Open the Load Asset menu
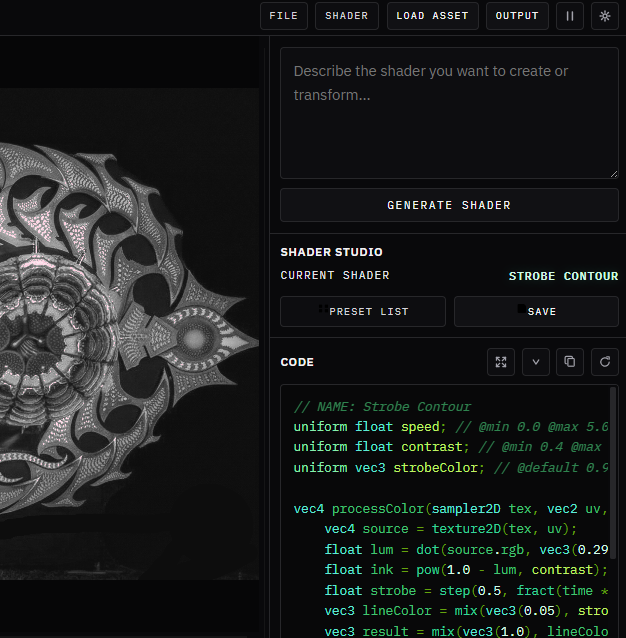 point(432,16)
